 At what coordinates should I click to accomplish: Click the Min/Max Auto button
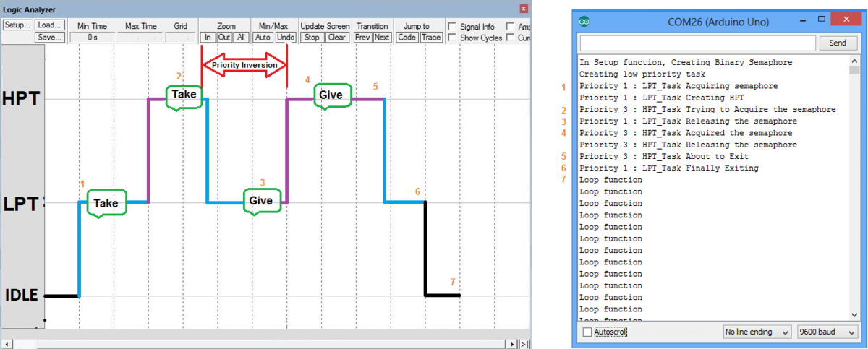pos(264,38)
